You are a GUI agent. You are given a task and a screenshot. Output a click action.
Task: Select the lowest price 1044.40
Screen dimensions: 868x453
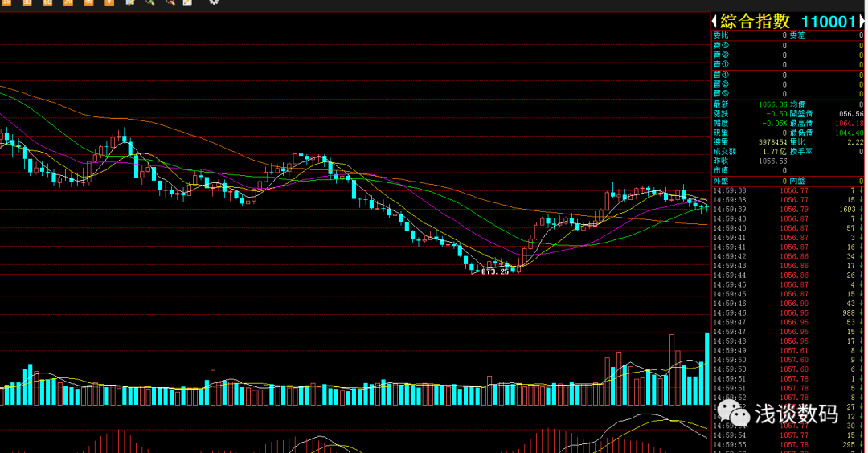(850, 133)
